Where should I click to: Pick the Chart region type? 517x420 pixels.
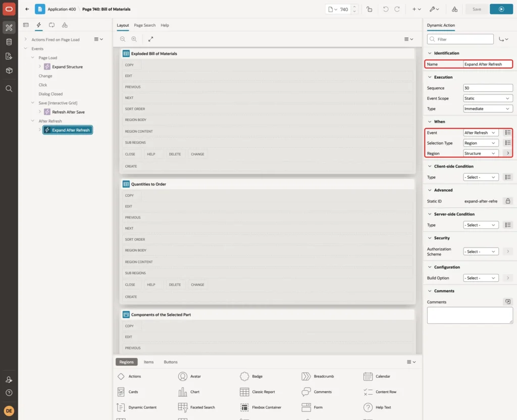point(189,392)
